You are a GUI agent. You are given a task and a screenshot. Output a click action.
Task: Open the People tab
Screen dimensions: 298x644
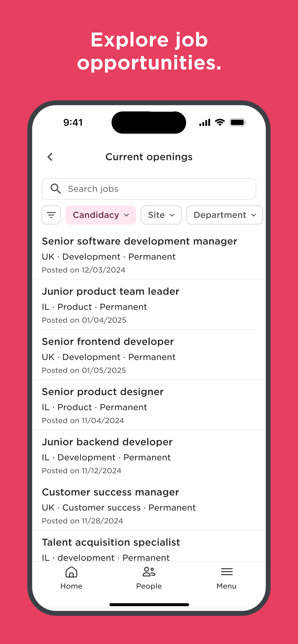pos(149,578)
